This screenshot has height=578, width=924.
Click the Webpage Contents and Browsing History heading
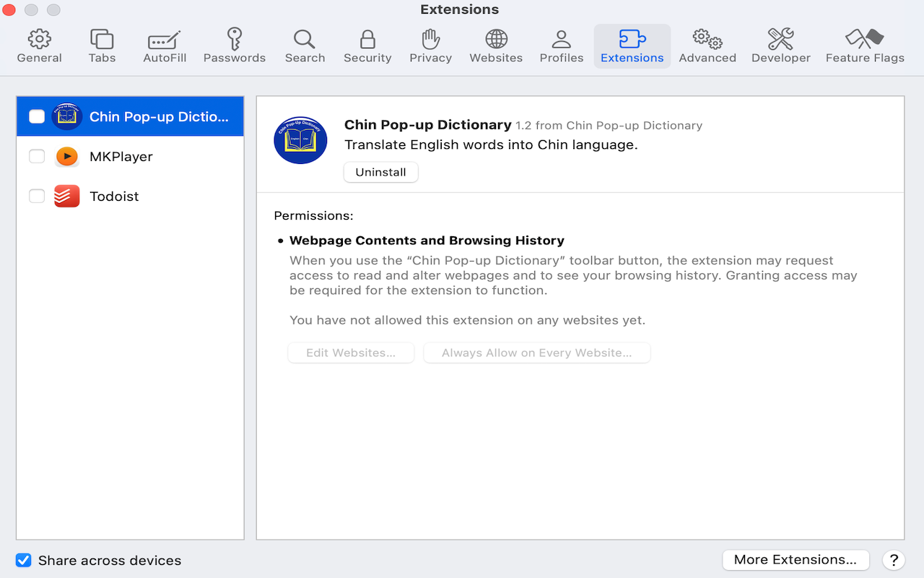coord(427,241)
